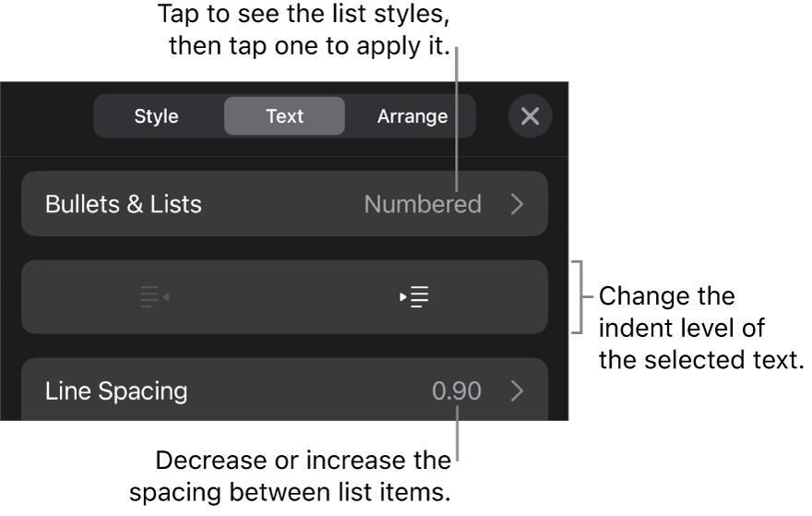
Task: Click the space between Bullets & Lists label and Numbered
Action: [x=281, y=204]
